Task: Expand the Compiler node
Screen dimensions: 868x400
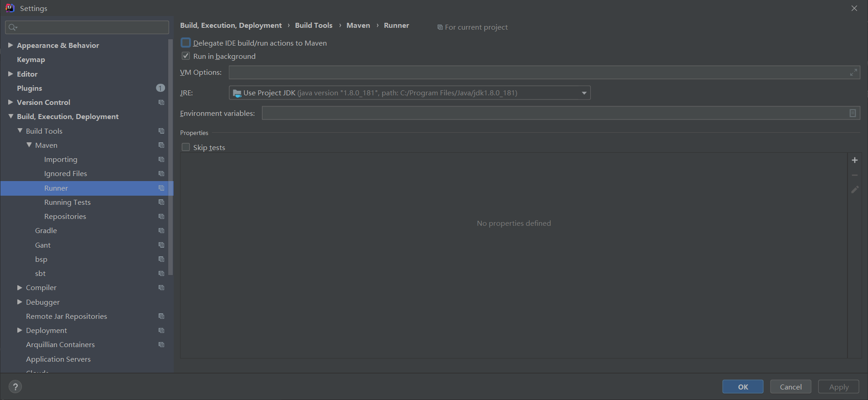Action: click(x=20, y=287)
